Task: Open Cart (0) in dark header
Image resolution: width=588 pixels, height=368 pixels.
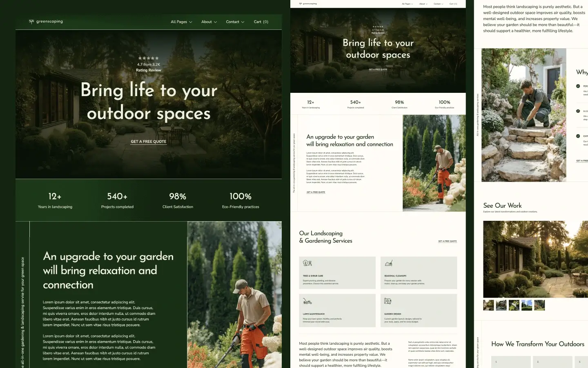Action: [261, 22]
